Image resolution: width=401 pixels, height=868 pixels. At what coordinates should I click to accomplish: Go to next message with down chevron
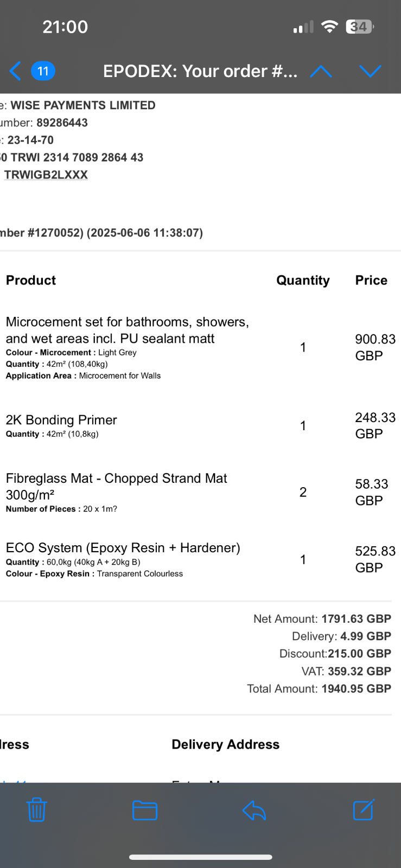(x=370, y=71)
